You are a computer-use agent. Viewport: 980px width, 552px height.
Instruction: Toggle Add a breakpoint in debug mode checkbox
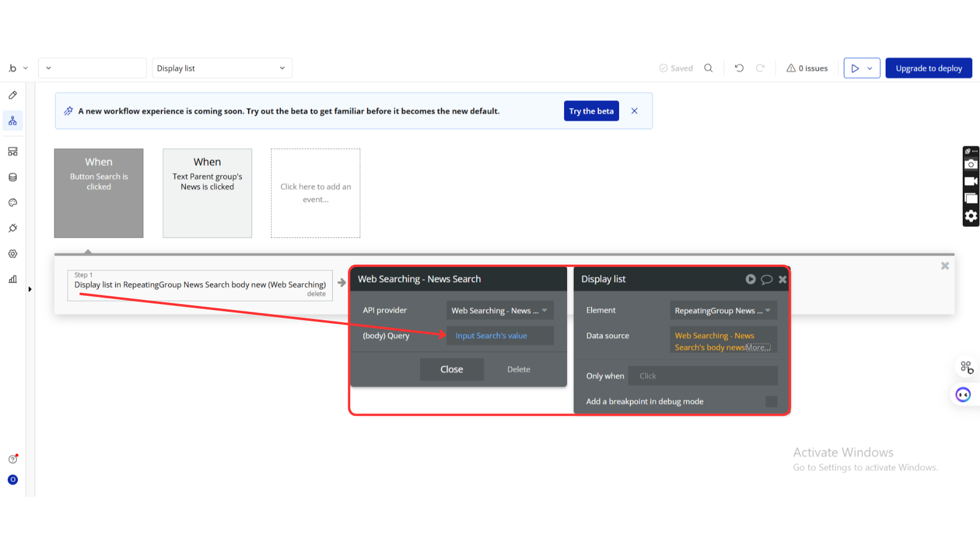(x=771, y=401)
